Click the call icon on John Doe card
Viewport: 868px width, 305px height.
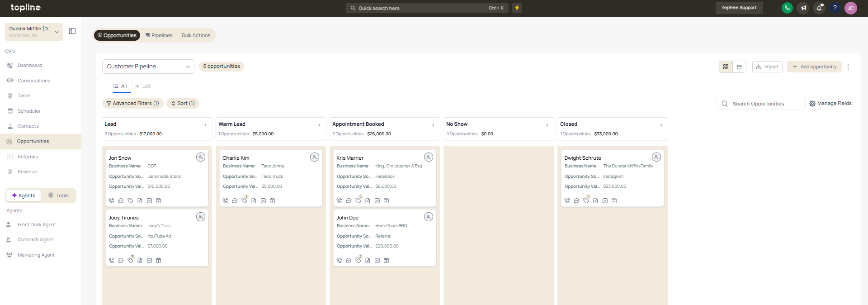pyautogui.click(x=339, y=260)
